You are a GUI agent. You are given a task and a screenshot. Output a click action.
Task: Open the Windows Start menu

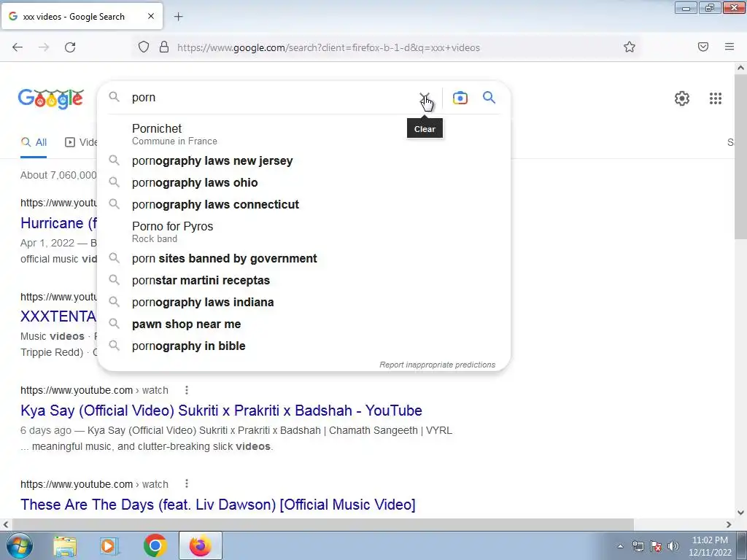tap(19, 545)
